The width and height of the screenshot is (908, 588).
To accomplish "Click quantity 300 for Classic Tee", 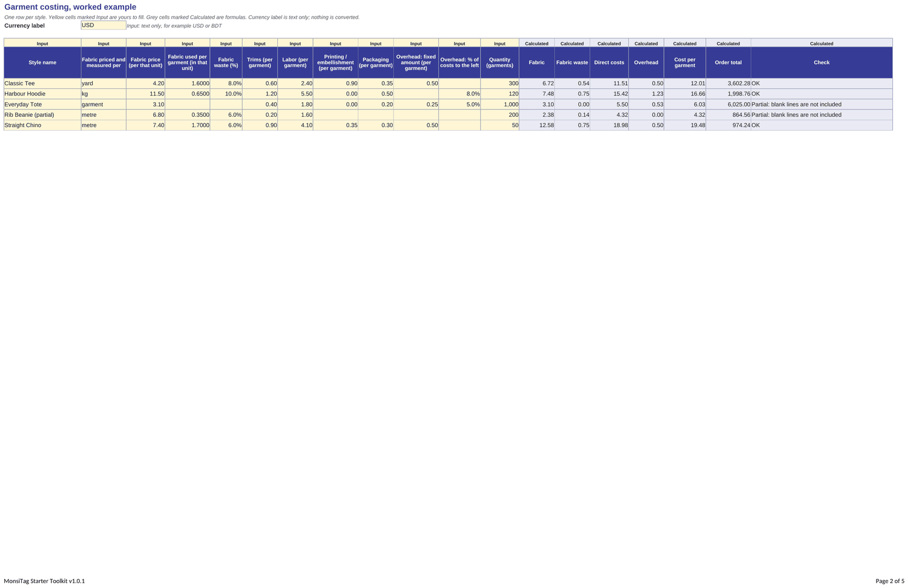I will pos(500,83).
